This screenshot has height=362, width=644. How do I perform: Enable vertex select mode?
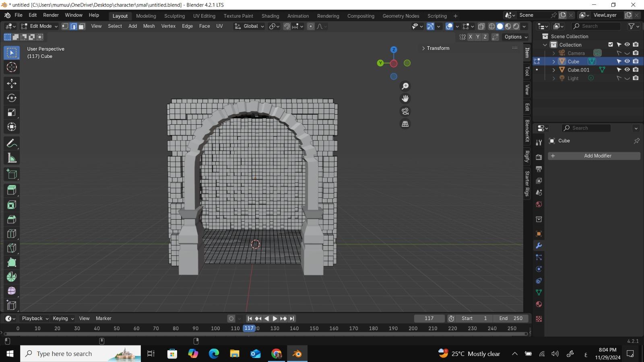(x=65, y=26)
